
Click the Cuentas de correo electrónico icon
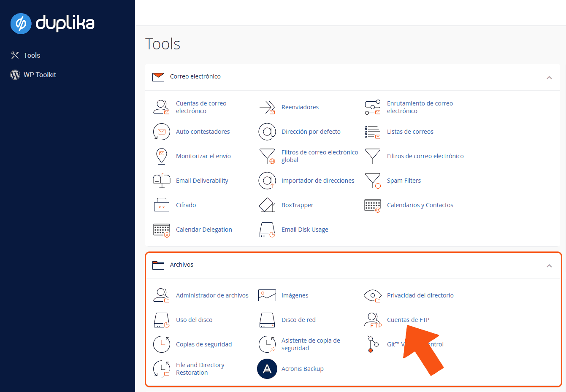point(161,107)
